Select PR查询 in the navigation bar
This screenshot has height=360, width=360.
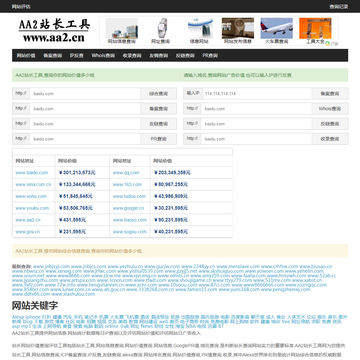(210, 55)
